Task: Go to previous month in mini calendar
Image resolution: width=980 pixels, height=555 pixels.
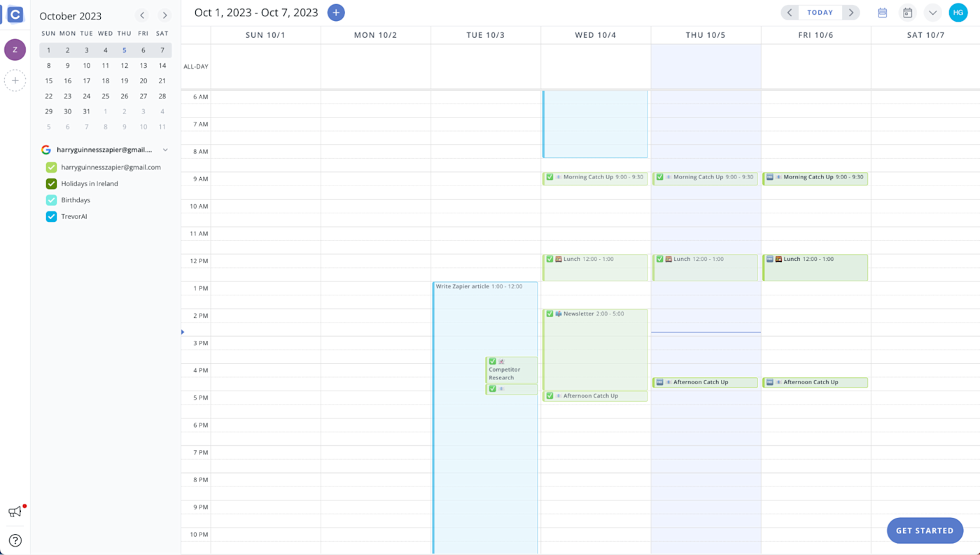Action: point(142,15)
